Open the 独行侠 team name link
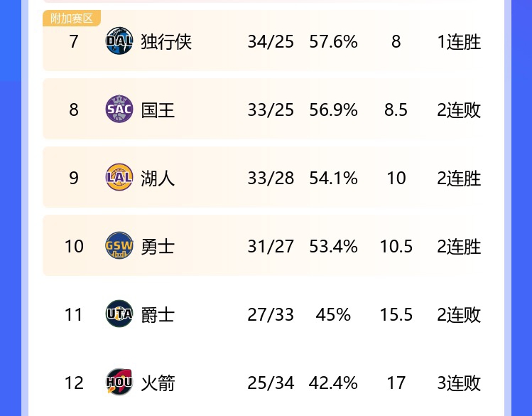 point(166,42)
